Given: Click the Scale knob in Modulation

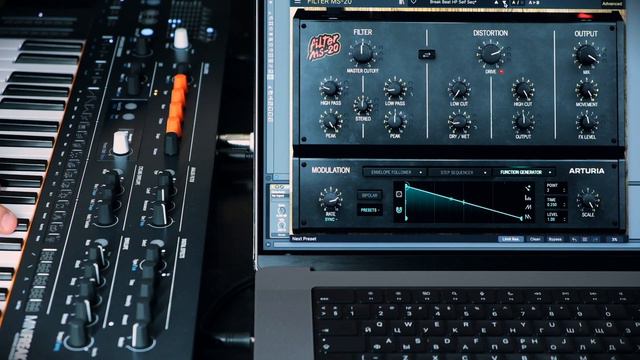Looking at the screenshot, I should point(588,200).
